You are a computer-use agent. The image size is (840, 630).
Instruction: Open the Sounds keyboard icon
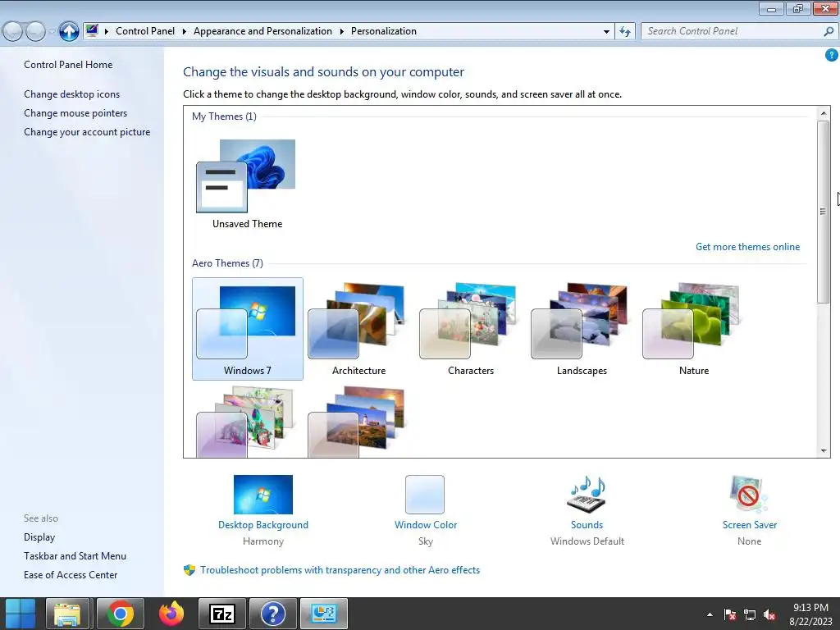click(x=587, y=494)
